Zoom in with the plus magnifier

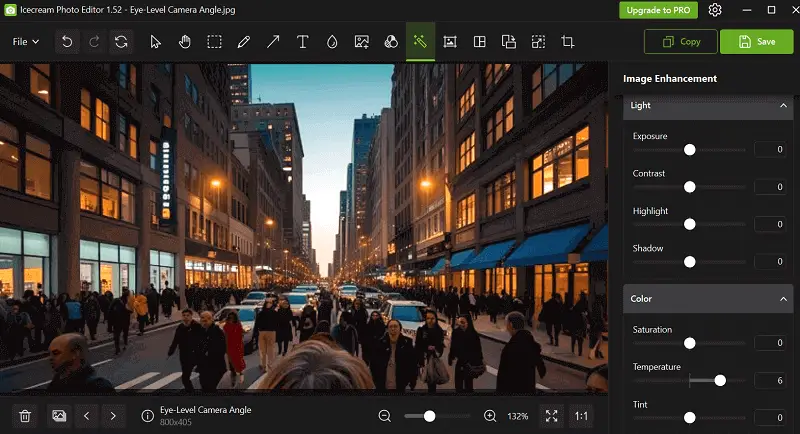(x=490, y=416)
